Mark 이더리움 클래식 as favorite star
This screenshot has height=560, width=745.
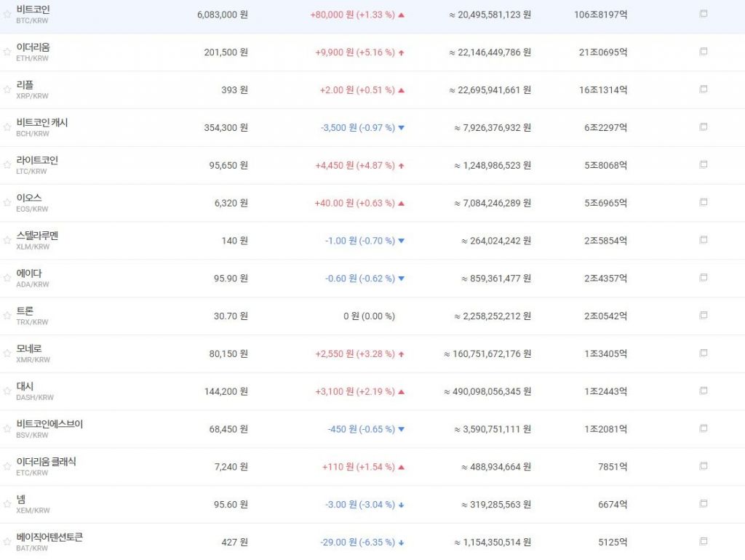pyautogui.click(x=7, y=466)
